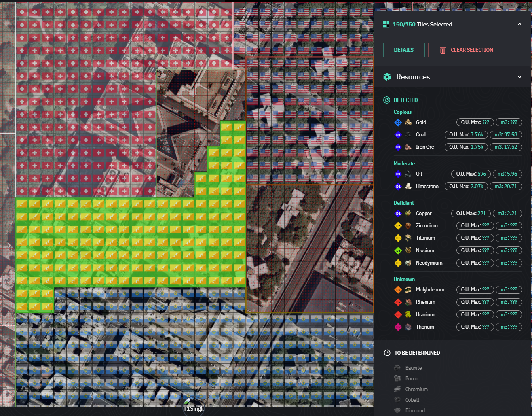Screen dimensions: 532x416
Task: Click the Tiles Selected grid icon
Action: (x=386, y=25)
